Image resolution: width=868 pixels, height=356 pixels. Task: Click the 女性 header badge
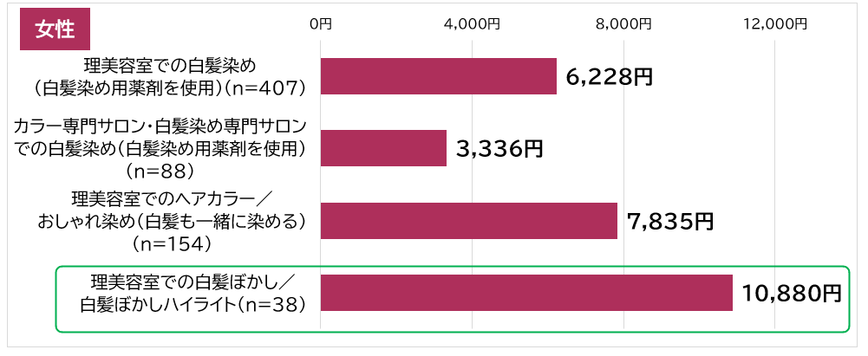55,28
